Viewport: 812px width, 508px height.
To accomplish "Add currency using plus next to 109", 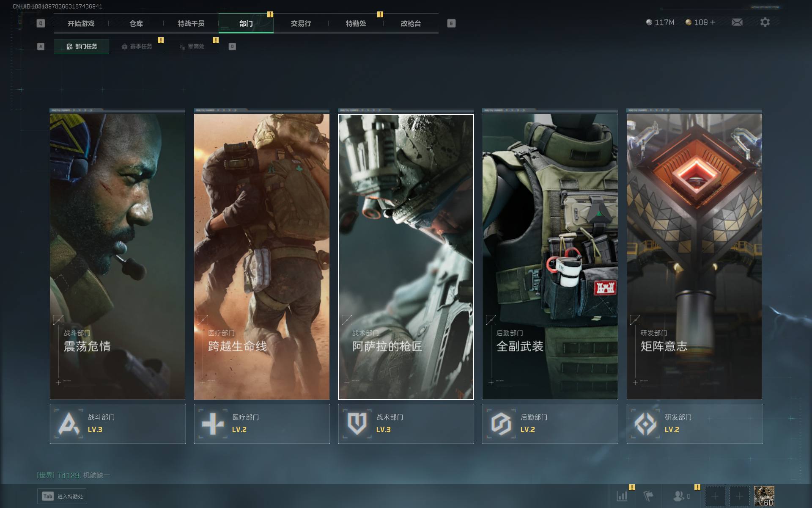I will [713, 22].
